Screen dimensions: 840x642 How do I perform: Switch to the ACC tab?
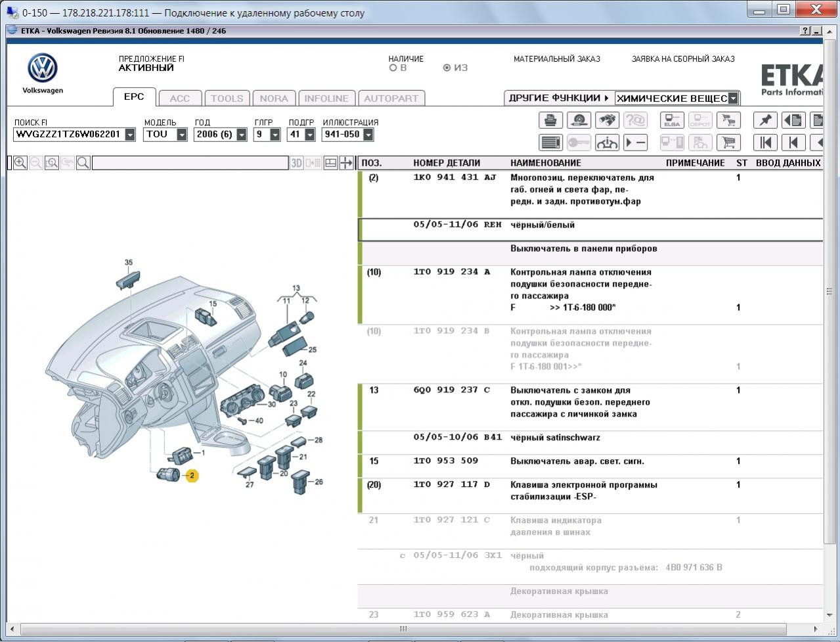[x=180, y=99]
